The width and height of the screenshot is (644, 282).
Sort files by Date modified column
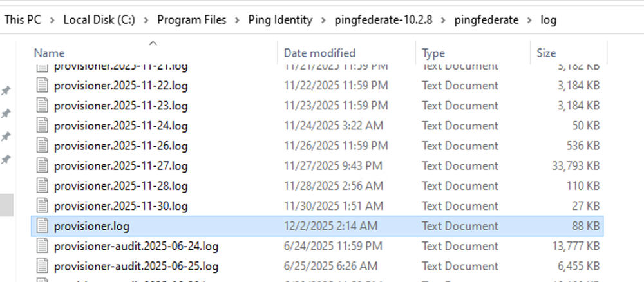[319, 53]
